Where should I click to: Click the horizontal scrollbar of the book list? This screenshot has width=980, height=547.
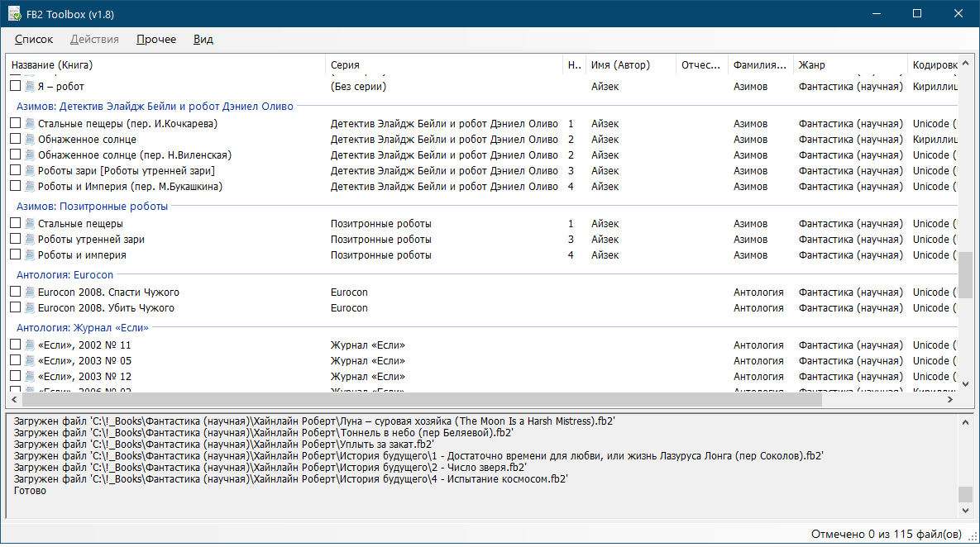coord(414,399)
